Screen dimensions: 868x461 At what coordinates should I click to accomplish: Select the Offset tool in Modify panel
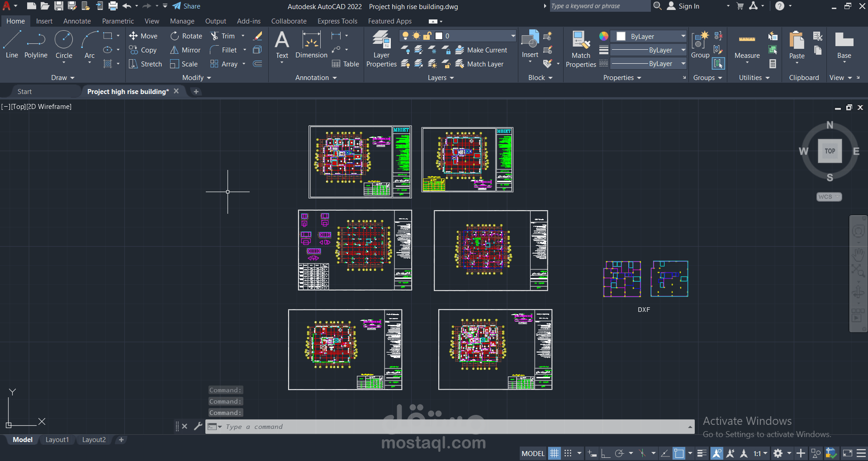tap(257, 64)
